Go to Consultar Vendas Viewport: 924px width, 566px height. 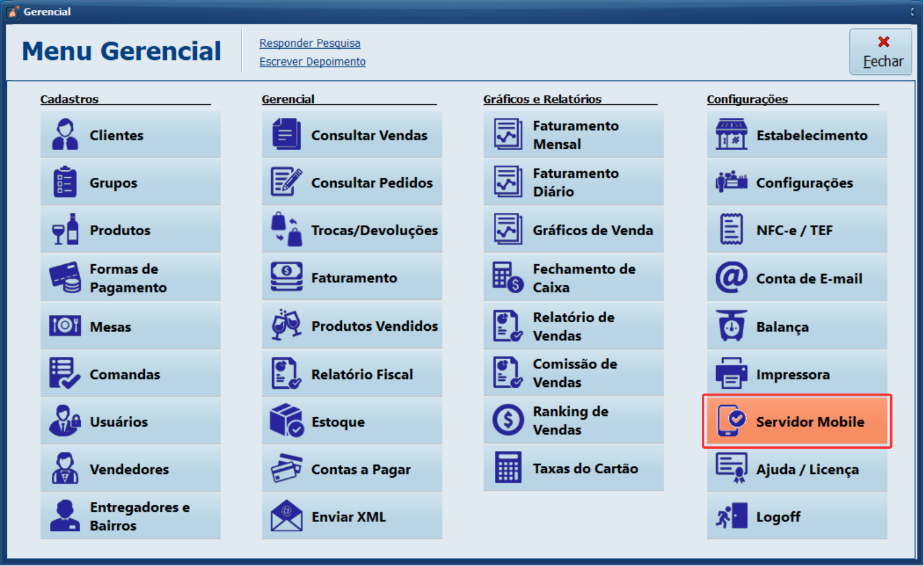(352, 135)
